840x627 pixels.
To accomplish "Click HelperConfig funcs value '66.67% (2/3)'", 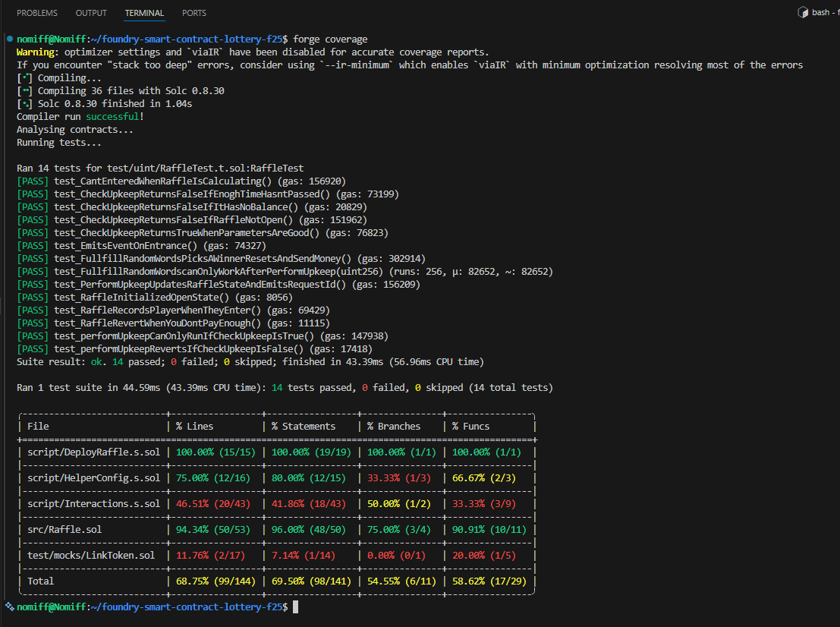I will coord(484,477).
